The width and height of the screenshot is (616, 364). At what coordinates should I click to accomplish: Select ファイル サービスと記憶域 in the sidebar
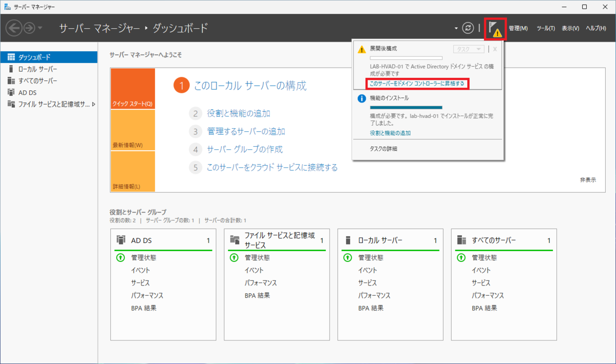click(49, 104)
